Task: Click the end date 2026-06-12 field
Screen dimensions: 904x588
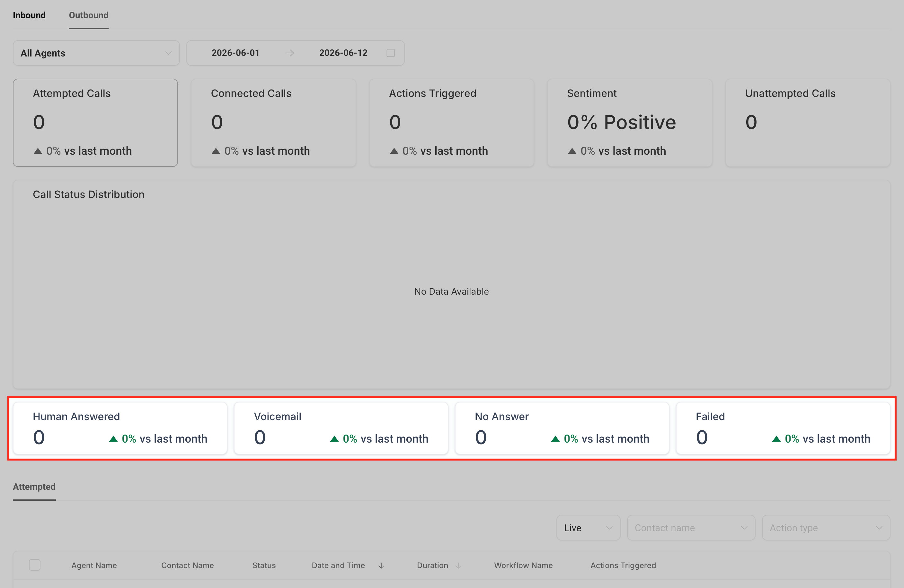Action: pos(343,53)
